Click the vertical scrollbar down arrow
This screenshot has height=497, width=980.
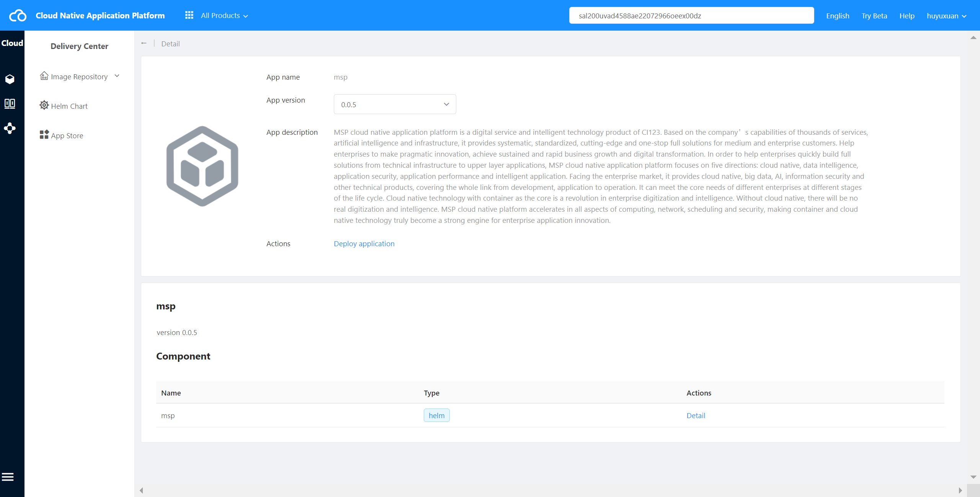[x=973, y=477]
